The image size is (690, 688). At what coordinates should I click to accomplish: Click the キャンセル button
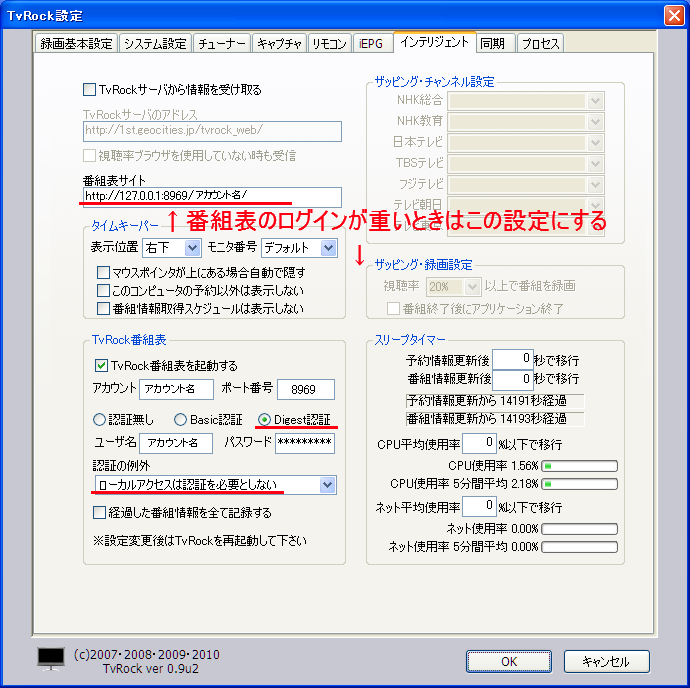point(606,661)
